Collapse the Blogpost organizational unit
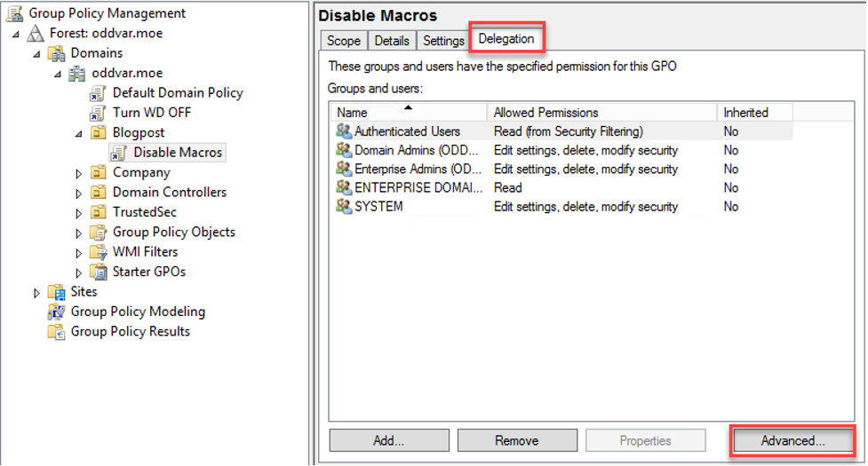 (x=78, y=134)
